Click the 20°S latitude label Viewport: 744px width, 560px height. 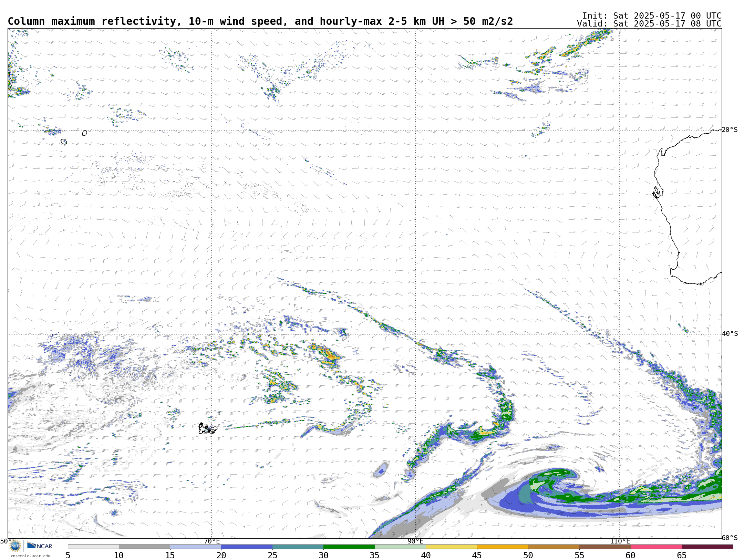[x=730, y=130]
